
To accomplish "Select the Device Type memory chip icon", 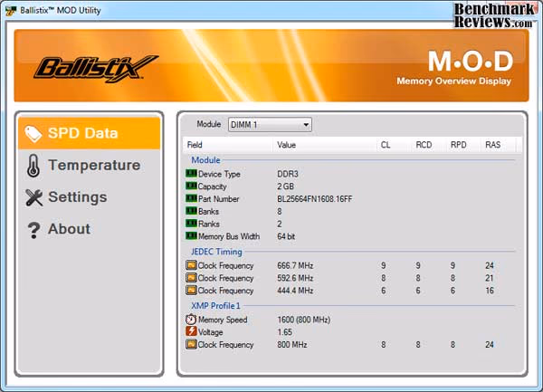I will [x=191, y=173].
